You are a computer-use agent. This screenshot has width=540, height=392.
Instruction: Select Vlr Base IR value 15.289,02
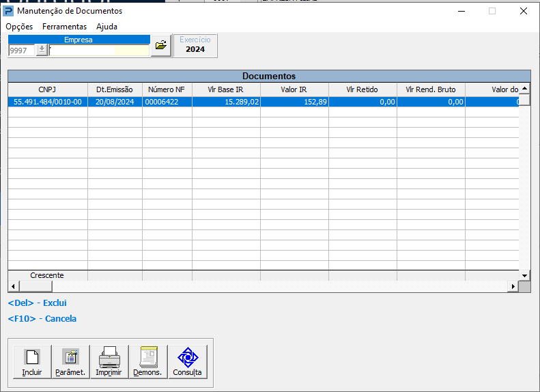[226, 102]
